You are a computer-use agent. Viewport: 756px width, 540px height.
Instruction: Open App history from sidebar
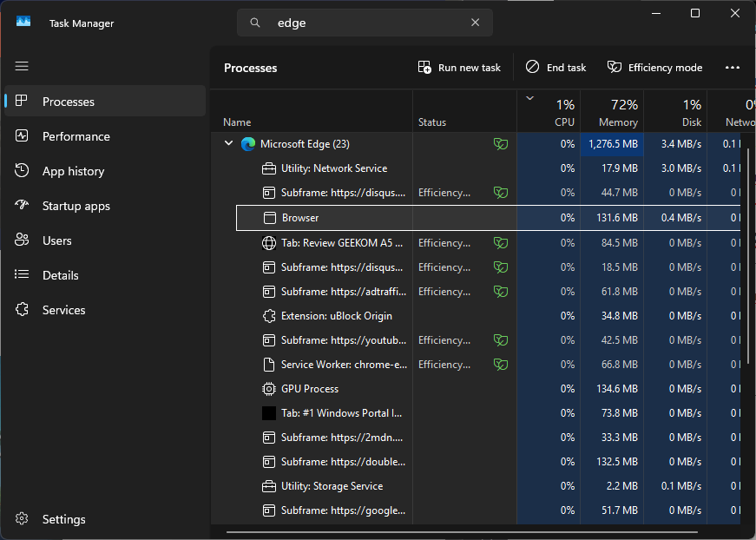click(x=73, y=171)
